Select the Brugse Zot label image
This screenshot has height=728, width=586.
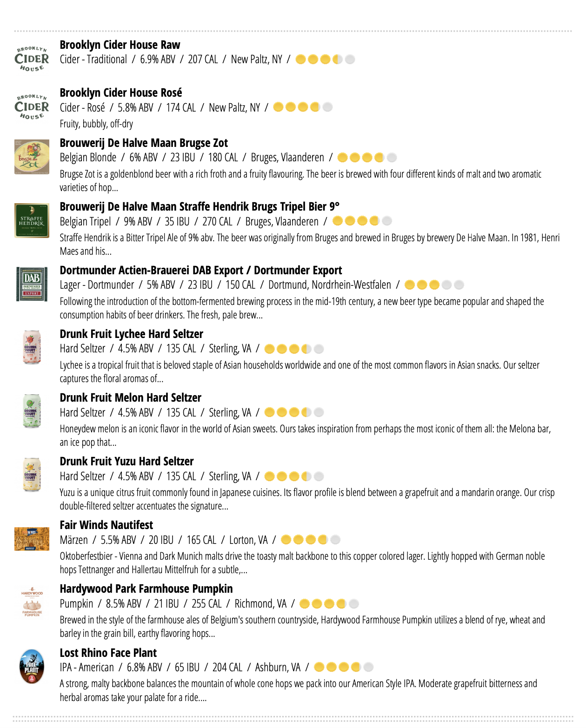pos(32,157)
